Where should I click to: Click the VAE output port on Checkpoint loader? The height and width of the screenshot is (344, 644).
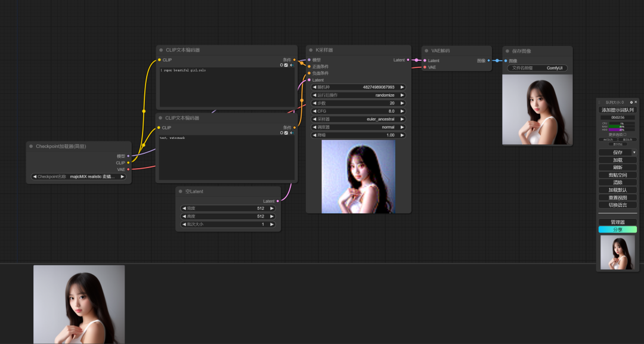(128, 169)
